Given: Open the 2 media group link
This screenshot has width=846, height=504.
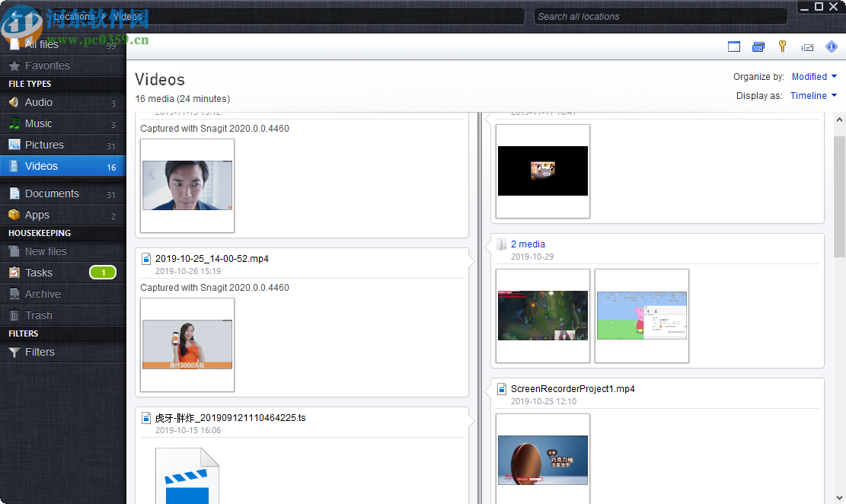Looking at the screenshot, I should tap(528, 244).
